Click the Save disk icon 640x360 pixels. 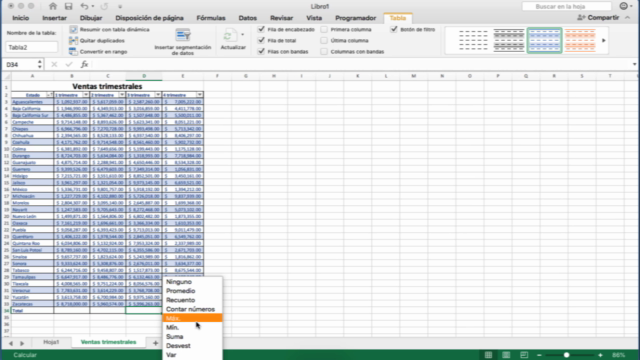coord(68,6)
